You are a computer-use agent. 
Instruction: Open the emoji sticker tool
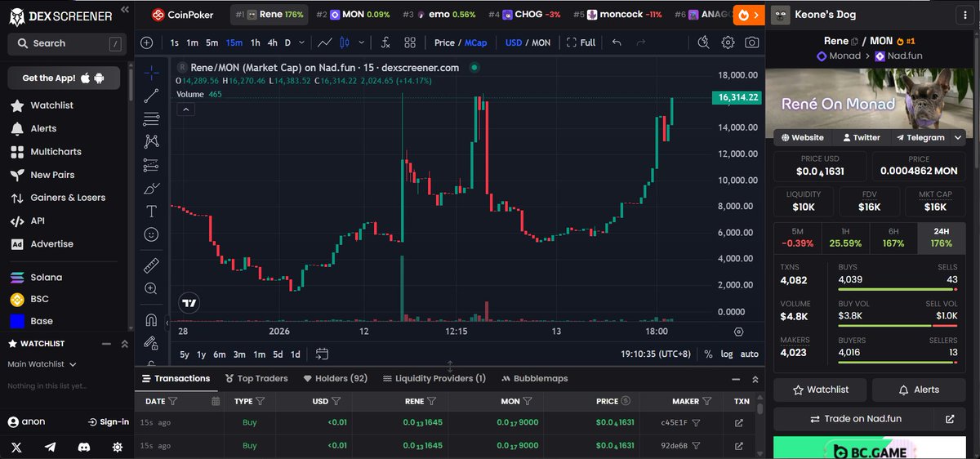point(151,234)
